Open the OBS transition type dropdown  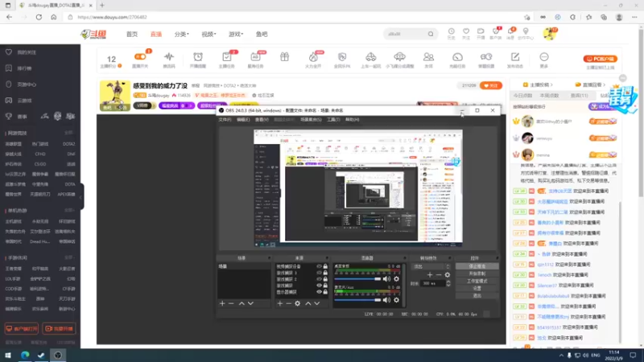[x=431, y=266]
